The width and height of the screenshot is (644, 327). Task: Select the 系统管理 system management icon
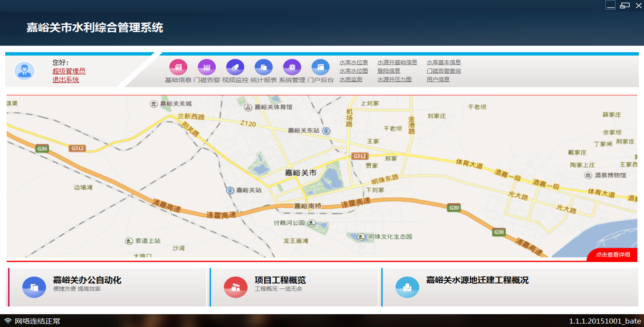(x=292, y=67)
